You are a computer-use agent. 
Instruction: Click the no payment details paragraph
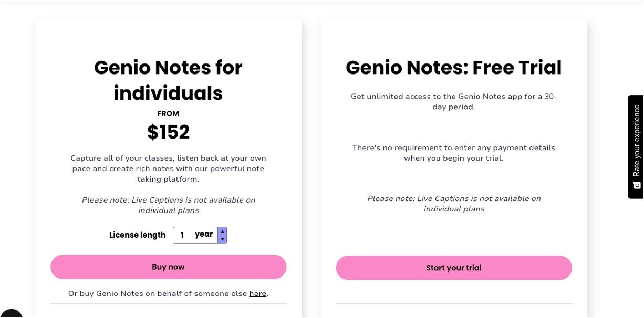454,153
